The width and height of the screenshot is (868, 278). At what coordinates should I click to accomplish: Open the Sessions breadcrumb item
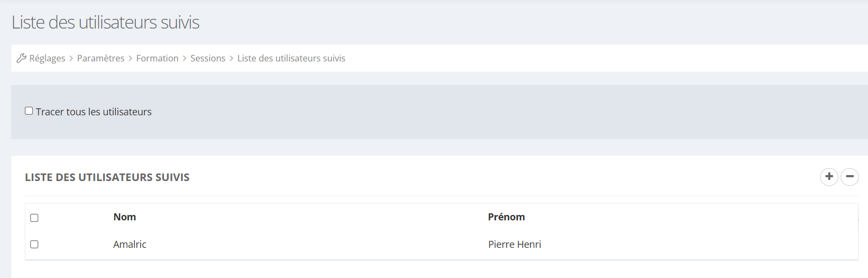pos(208,58)
